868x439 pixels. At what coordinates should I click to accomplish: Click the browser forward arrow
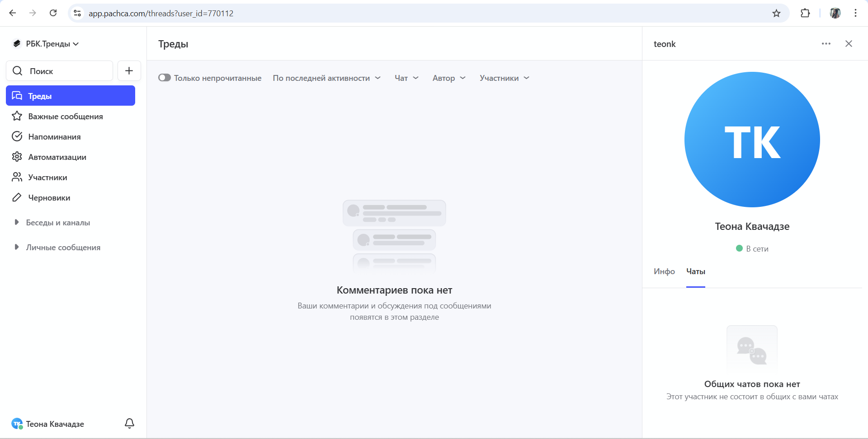(33, 13)
